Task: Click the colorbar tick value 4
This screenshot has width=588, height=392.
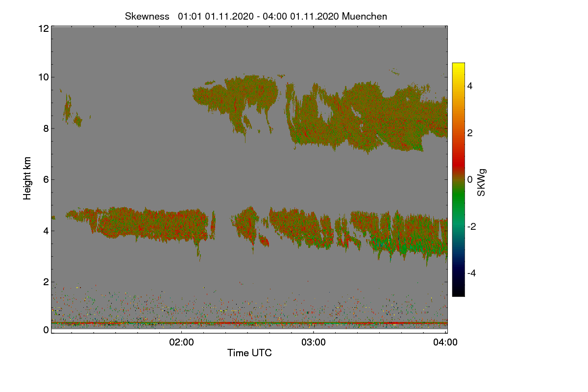Action: [x=470, y=86]
